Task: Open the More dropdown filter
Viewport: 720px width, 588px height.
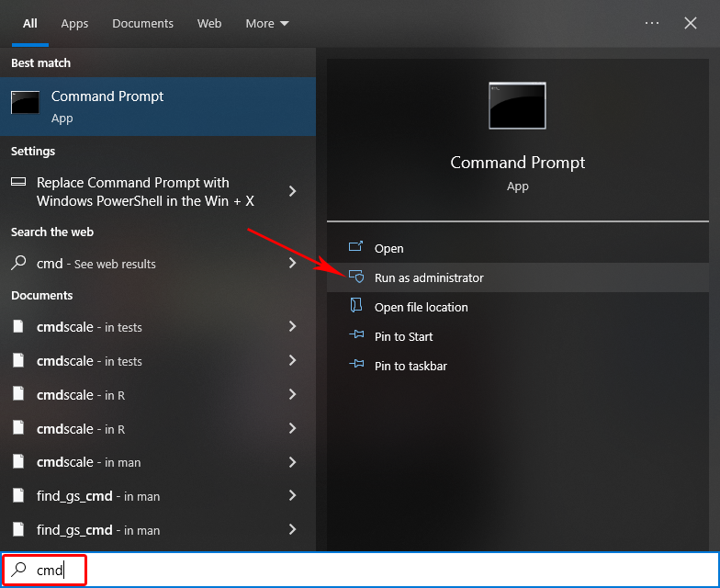Action: (x=266, y=24)
